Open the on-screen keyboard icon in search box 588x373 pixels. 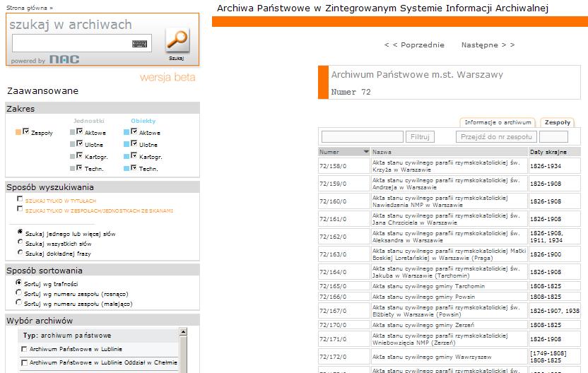tap(139, 44)
